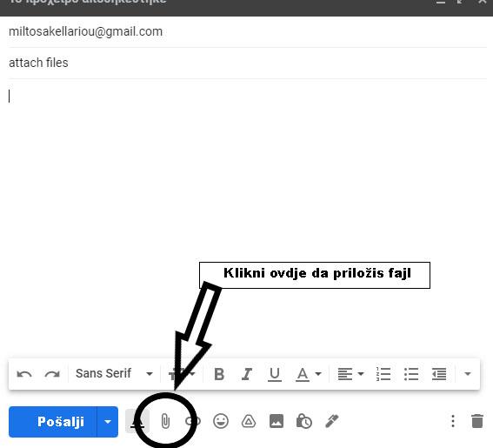The height and width of the screenshot is (448, 493).
Task: Expand more send options arrow beside Pošalji
Action: pos(108,422)
